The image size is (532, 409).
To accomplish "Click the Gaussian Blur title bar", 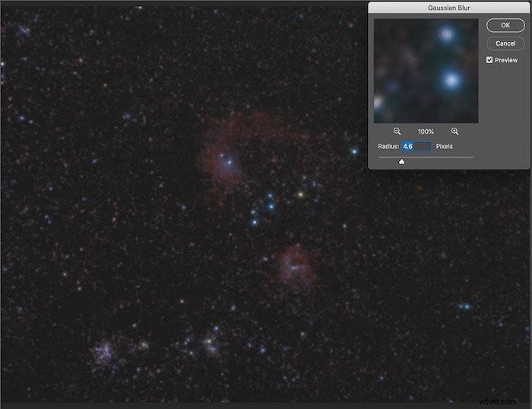I will pos(448,8).
